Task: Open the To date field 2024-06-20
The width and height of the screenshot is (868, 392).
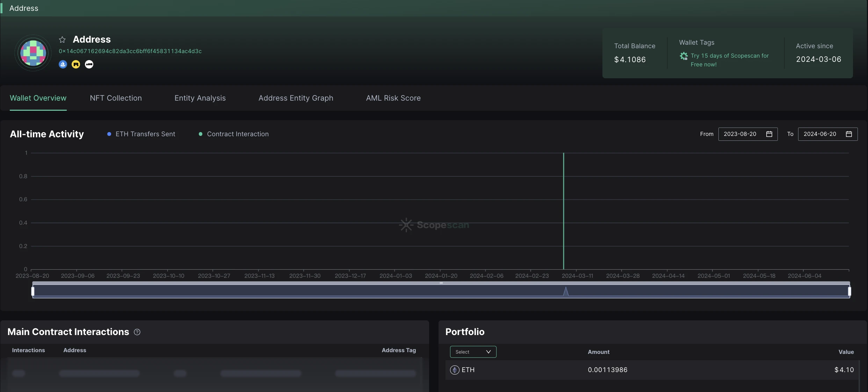Action: click(x=819, y=134)
